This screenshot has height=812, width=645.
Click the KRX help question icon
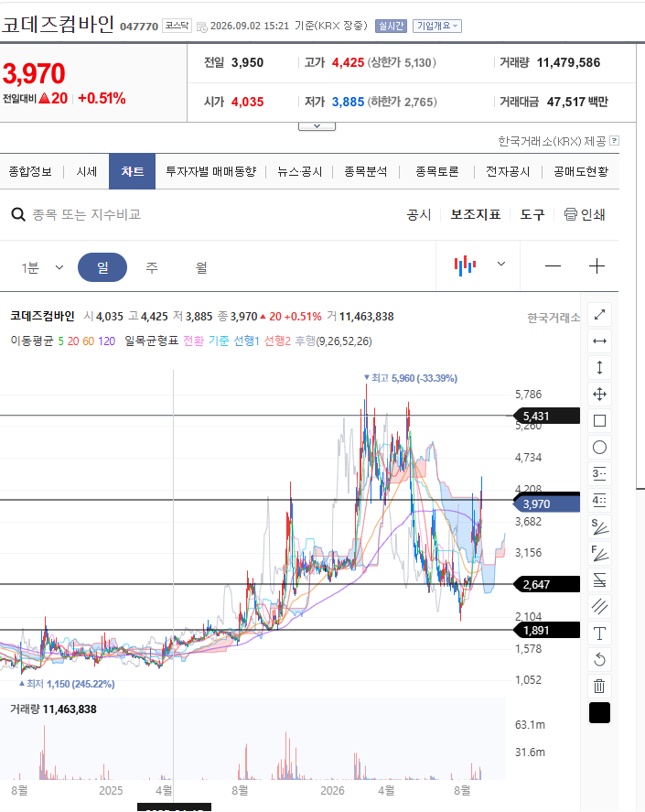615,140
